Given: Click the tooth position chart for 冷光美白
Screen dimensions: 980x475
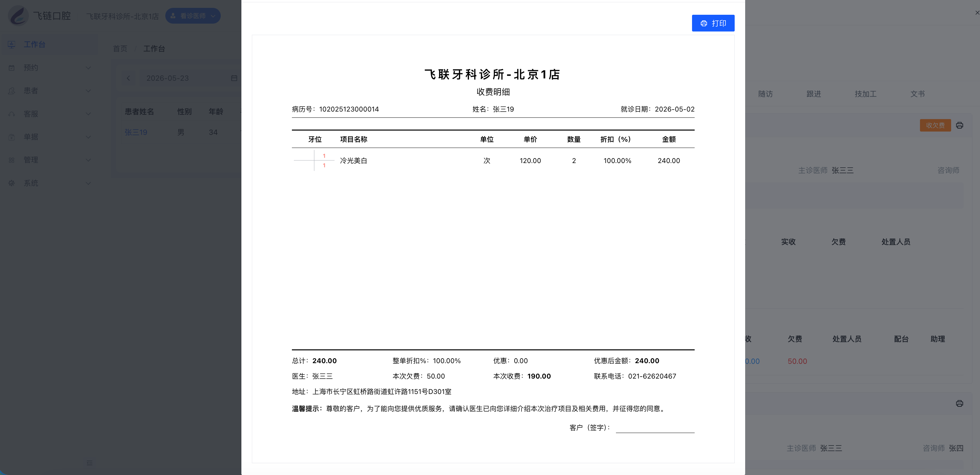Looking at the screenshot, I should point(314,161).
